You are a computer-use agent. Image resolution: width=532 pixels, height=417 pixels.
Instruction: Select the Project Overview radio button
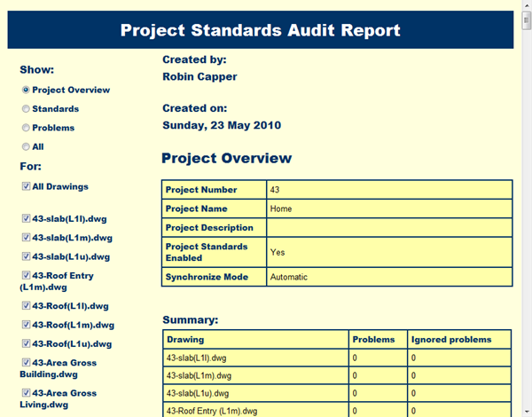point(26,90)
